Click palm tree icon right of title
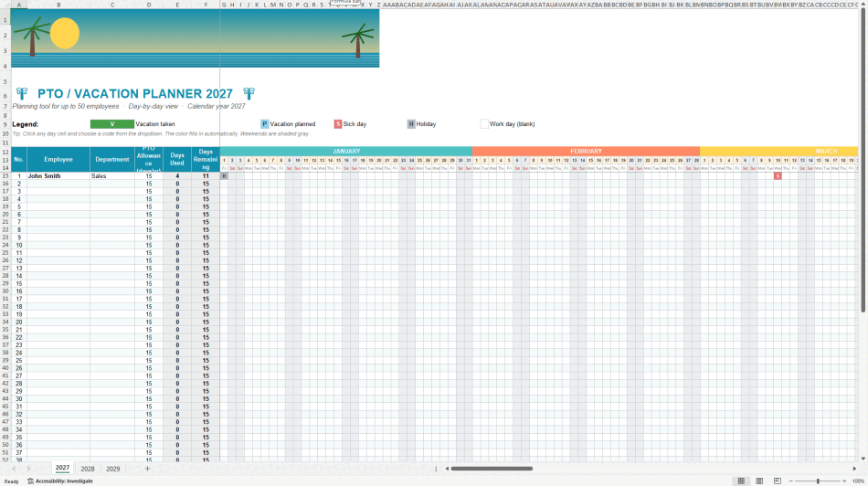The width and height of the screenshot is (868, 486). pyautogui.click(x=249, y=93)
